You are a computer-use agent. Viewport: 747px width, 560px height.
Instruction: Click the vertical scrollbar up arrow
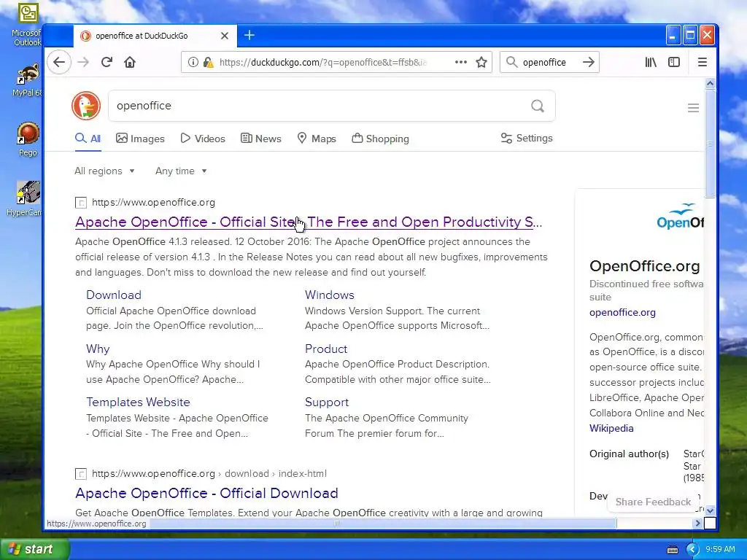click(x=710, y=84)
